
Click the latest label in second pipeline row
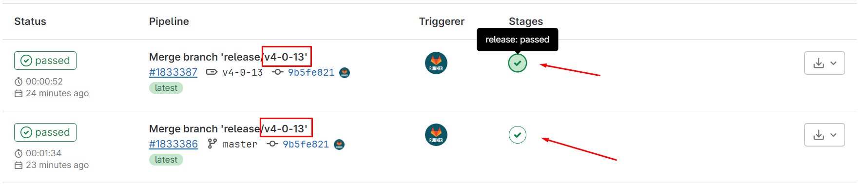tap(166, 160)
